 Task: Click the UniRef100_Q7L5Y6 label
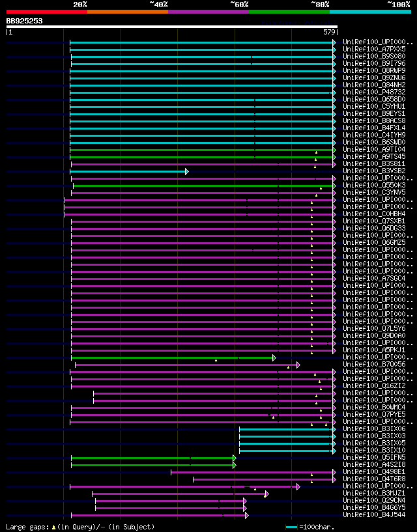374,328
